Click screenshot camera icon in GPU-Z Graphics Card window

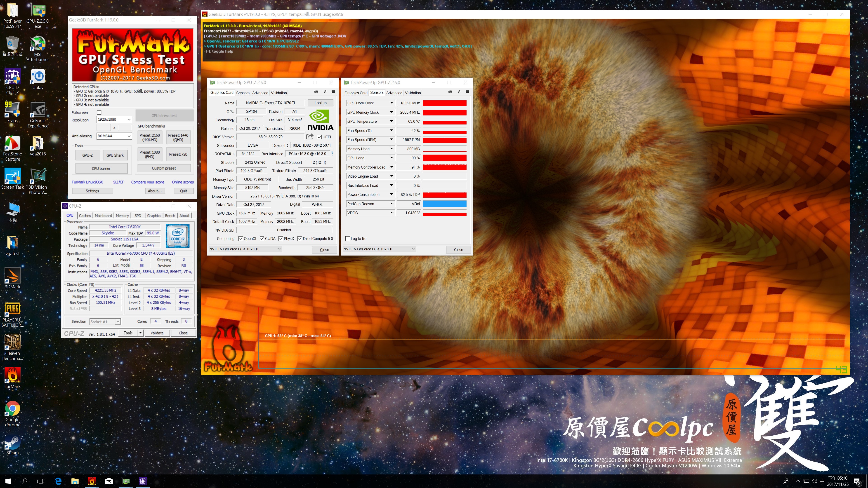pos(316,91)
